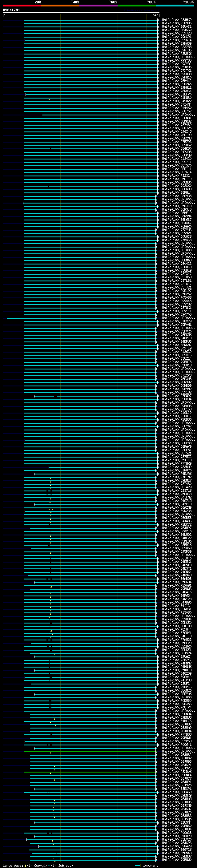This screenshot has width=197, height=868.
Task: Select the UniRef100_Q90705 label
Action: pyautogui.click(x=176, y=314)
